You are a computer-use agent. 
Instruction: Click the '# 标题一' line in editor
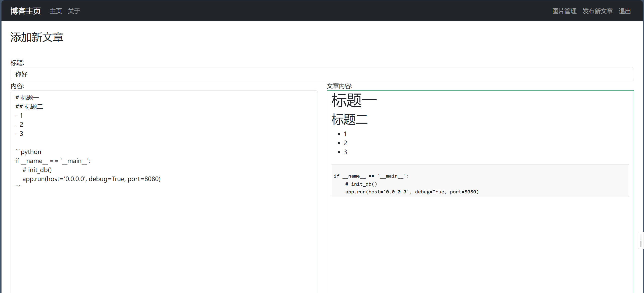(x=27, y=97)
